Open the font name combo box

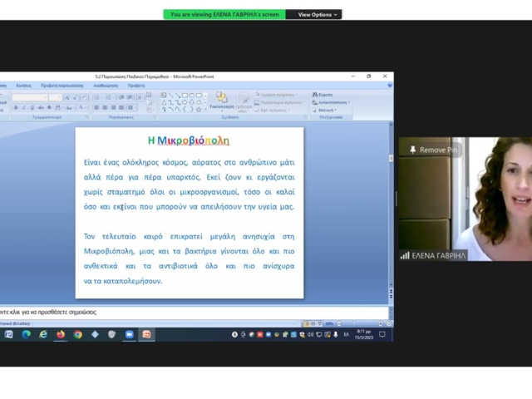tap(30, 98)
